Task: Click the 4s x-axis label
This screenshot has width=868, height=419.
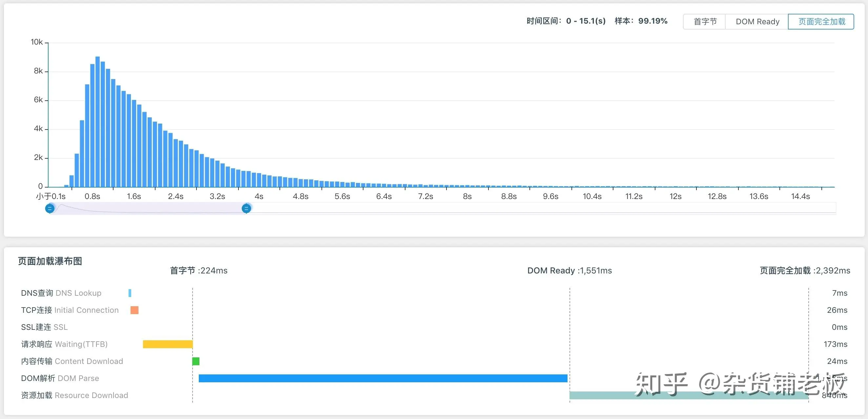Action: pyautogui.click(x=259, y=196)
